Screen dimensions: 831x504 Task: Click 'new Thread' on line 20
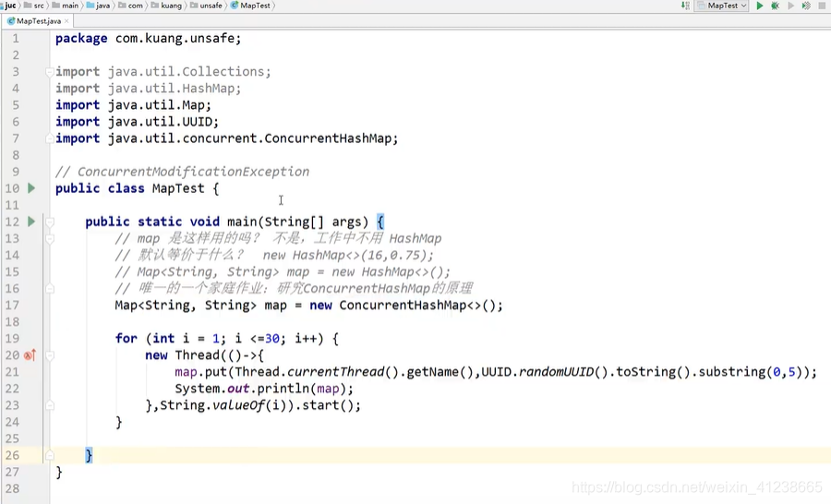[x=182, y=355]
